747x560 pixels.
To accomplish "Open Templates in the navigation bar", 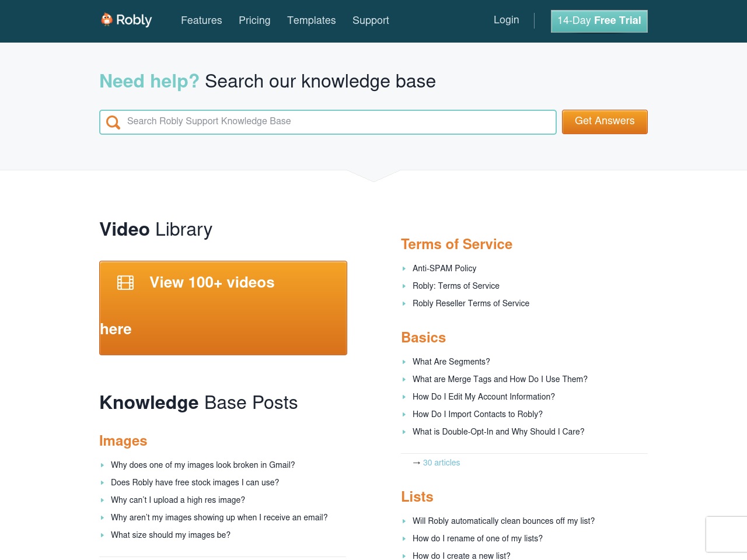I will click(x=312, y=20).
